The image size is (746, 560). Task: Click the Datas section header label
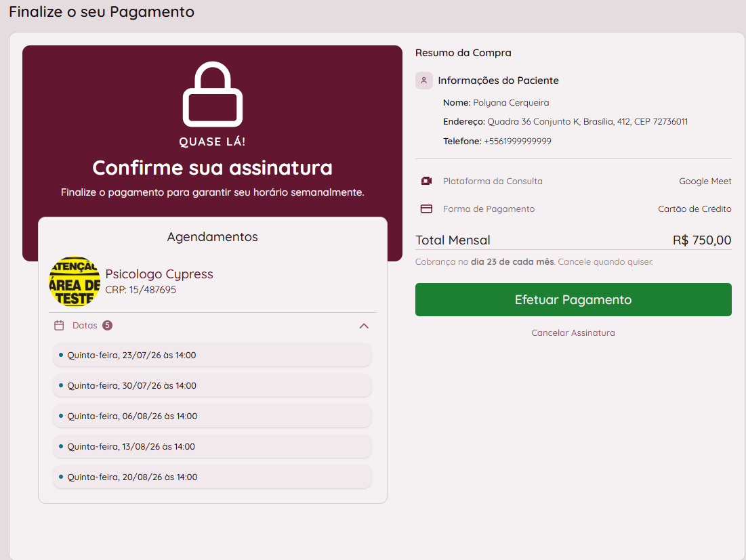click(x=85, y=326)
